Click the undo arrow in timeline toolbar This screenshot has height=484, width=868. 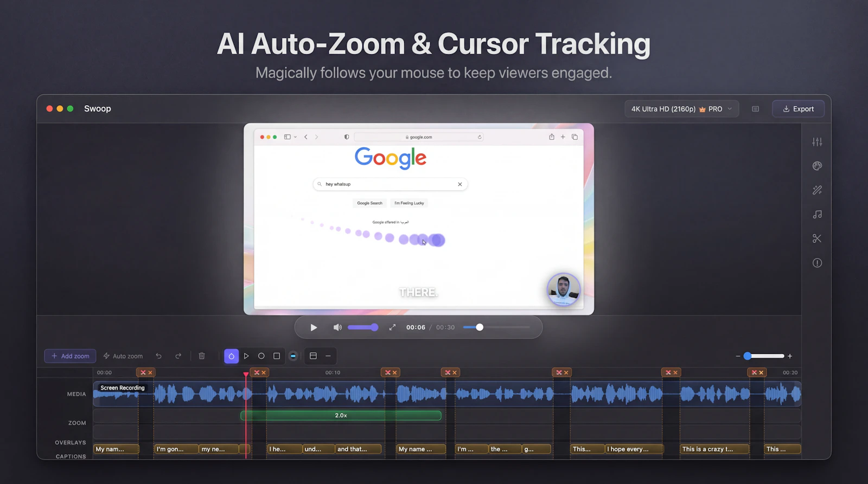pos(158,356)
